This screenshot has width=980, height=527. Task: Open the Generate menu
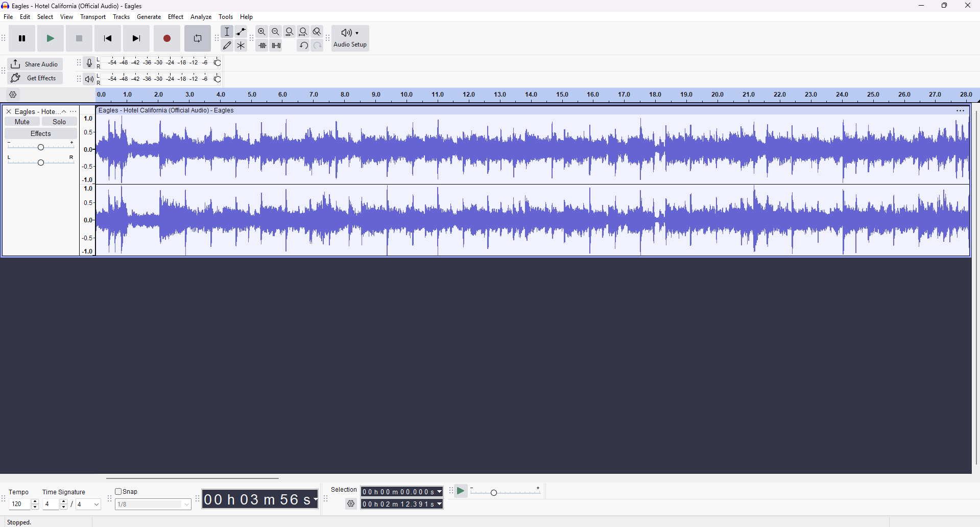tap(149, 17)
